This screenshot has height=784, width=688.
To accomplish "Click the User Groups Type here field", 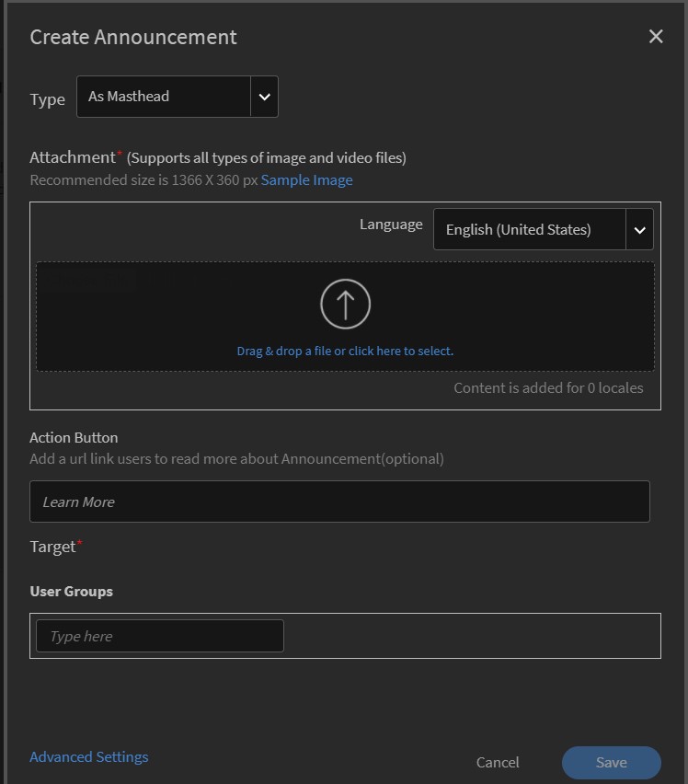I will (x=159, y=636).
